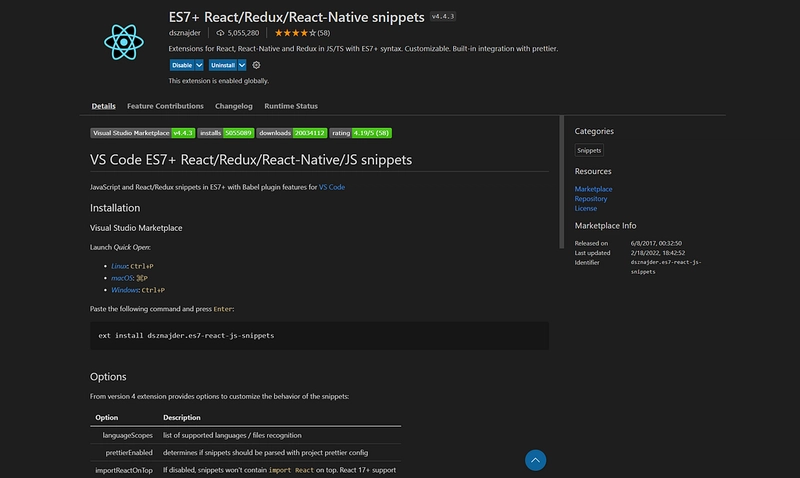Open the Feature Contributions tab
The height and width of the screenshot is (478, 800).
[165, 106]
